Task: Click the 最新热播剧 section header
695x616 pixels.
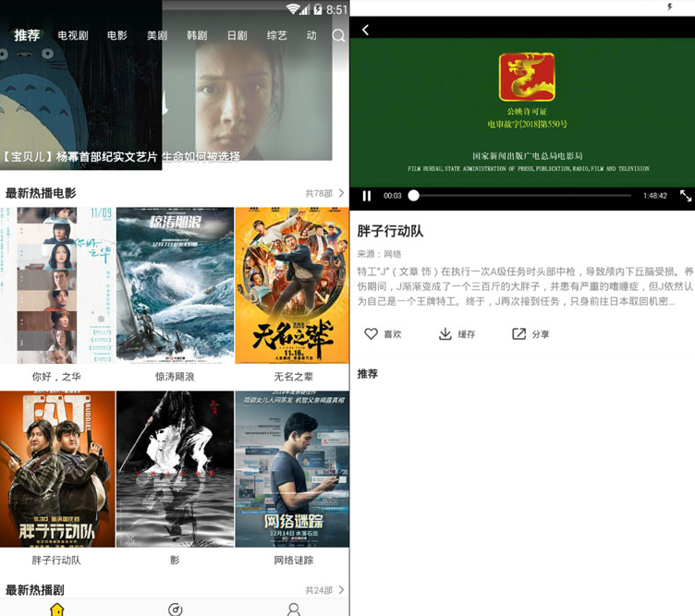Action: [x=34, y=590]
